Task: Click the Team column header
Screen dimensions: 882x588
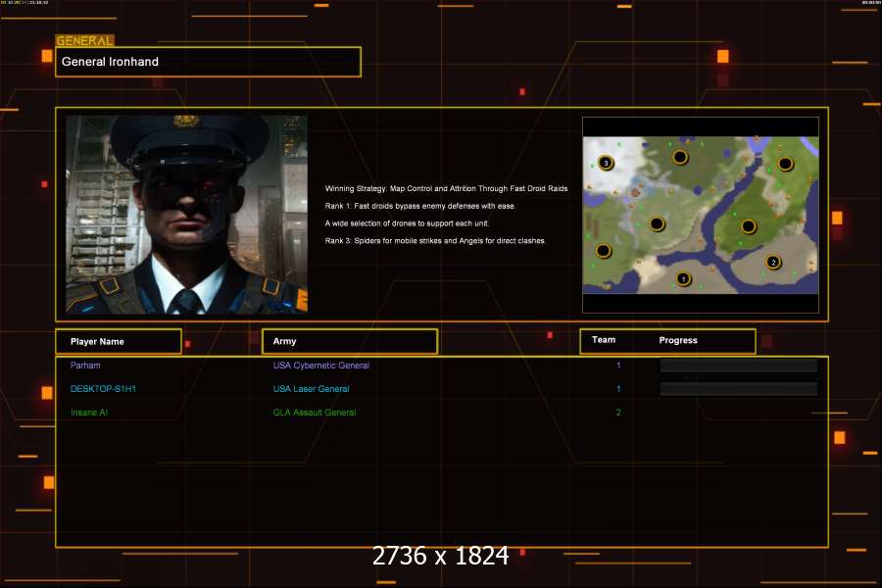Action: coord(604,340)
